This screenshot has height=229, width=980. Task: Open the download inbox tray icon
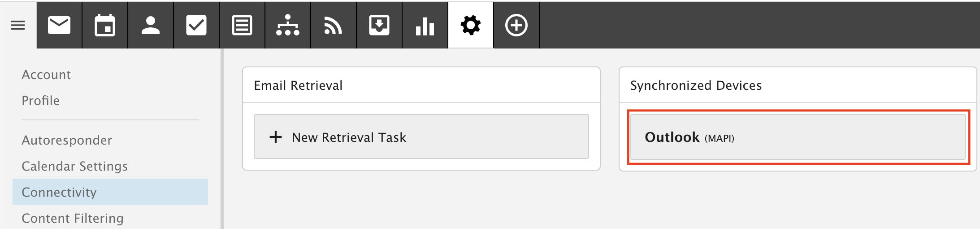(x=379, y=25)
